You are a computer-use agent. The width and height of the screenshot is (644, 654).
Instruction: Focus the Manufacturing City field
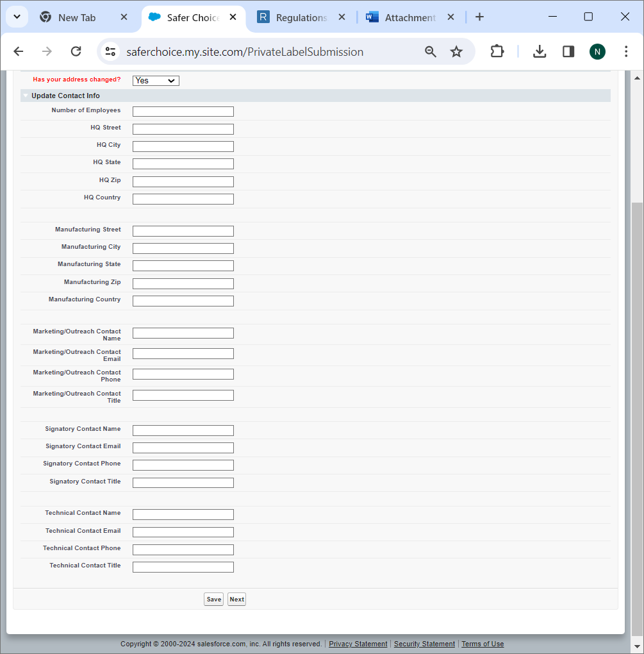(x=183, y=248)
